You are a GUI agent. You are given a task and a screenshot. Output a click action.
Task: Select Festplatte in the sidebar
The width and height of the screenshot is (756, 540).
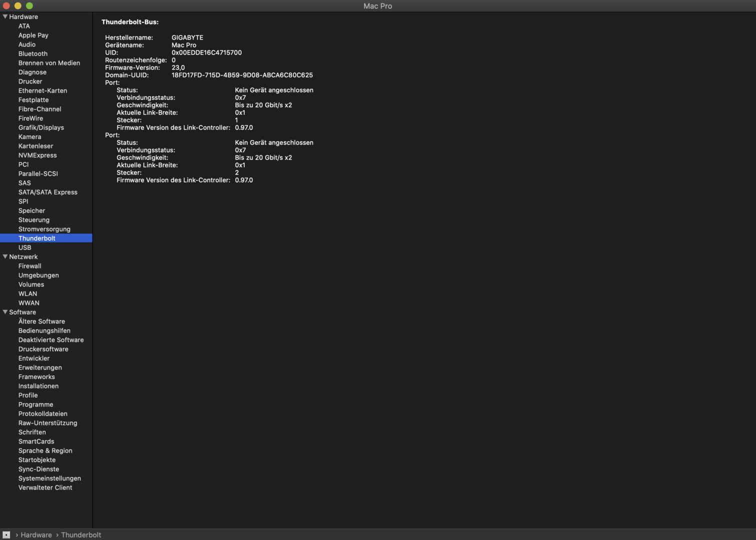33,100
